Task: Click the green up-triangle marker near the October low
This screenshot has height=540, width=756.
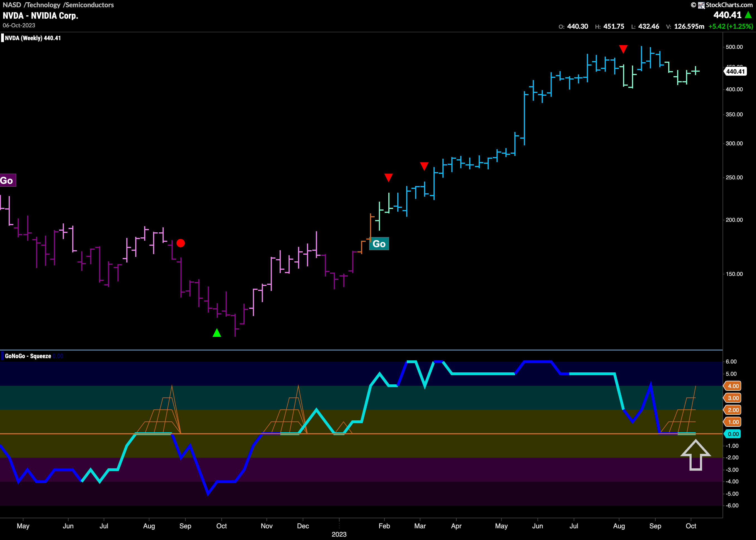Action: [x=217, y=332]
